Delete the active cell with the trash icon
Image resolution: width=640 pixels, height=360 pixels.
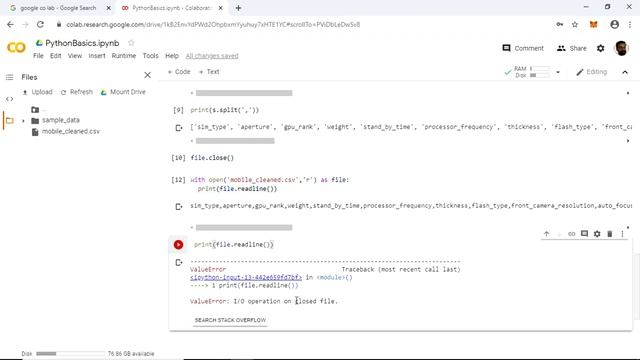click(610, 234)
